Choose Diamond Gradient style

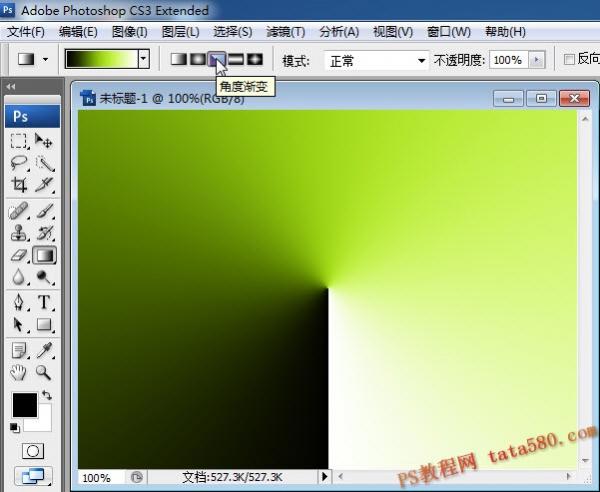click(255, 59)
